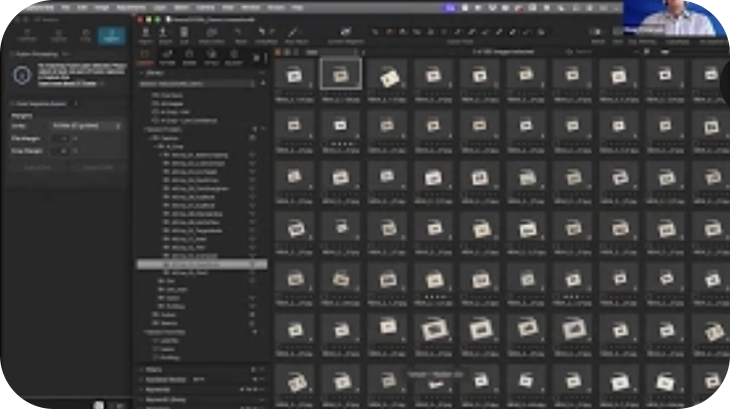Open the Layer menu

click(x=160, y=7)
